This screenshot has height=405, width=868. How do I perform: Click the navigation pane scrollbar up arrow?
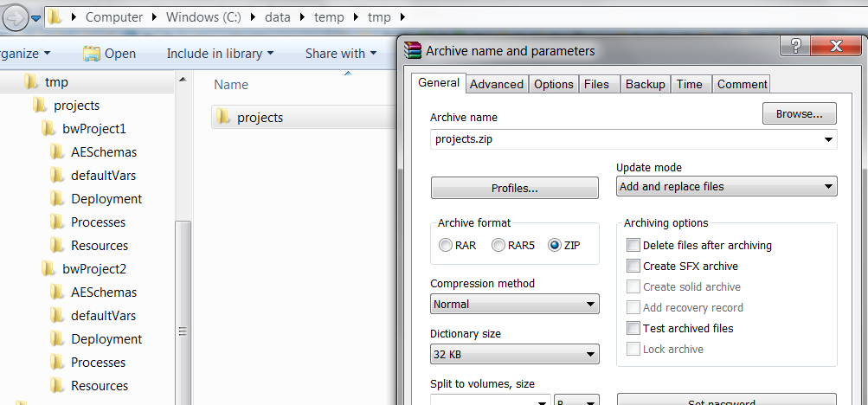click(183, 80)
